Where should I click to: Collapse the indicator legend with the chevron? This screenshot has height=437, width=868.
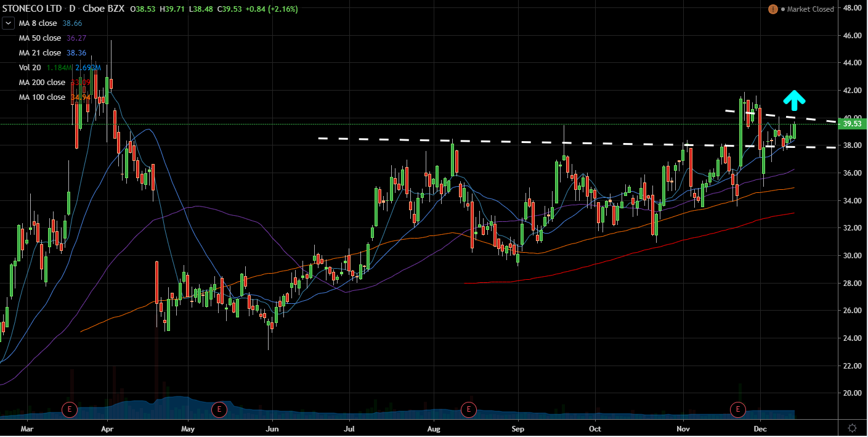click(9, 23)
